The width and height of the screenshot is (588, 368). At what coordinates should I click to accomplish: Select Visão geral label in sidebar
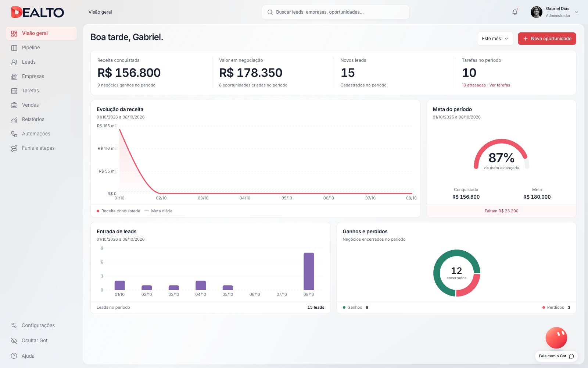tap(35, 33)
